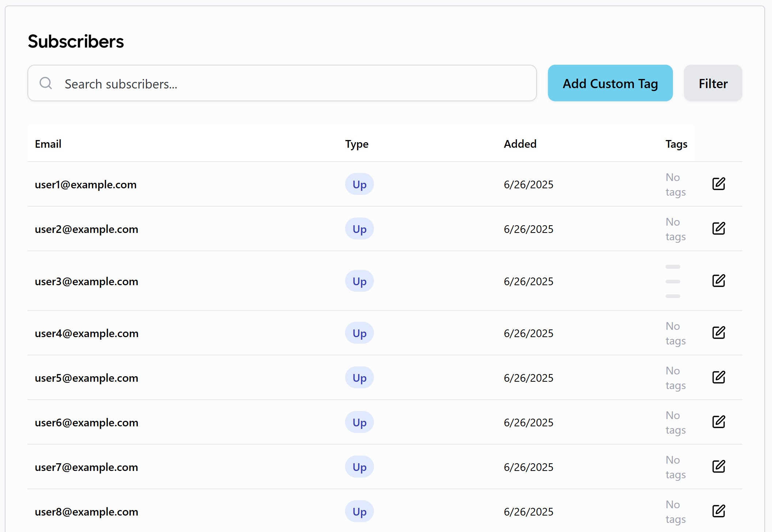
Task: Click loading tags placeholder for user3
Action: (673, 281)
